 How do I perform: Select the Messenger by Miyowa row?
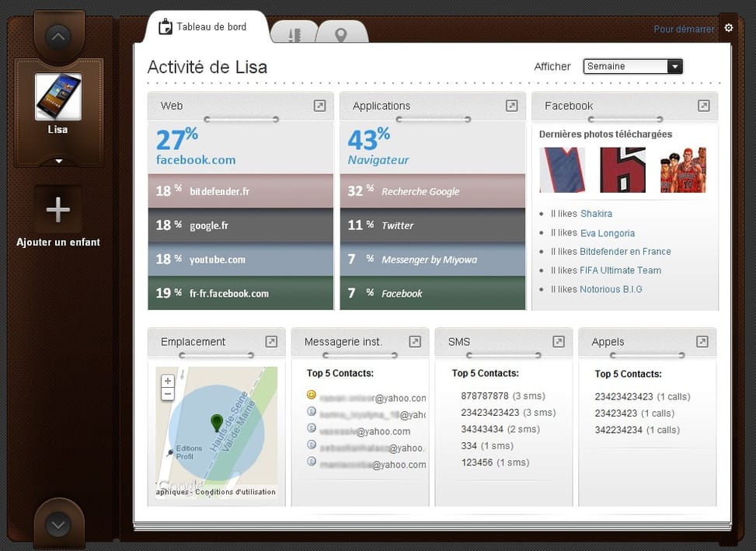(x=433, y=259)
